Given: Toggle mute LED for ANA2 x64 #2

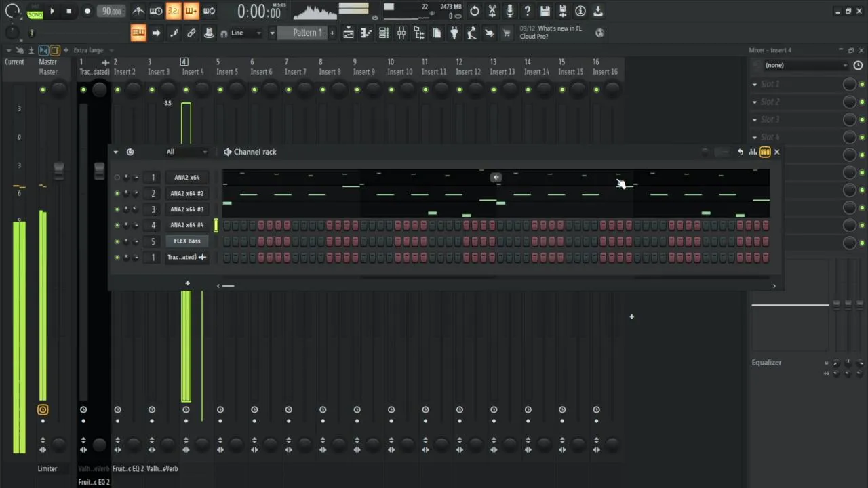Looking at the screenshot, I should coord(117,193).
